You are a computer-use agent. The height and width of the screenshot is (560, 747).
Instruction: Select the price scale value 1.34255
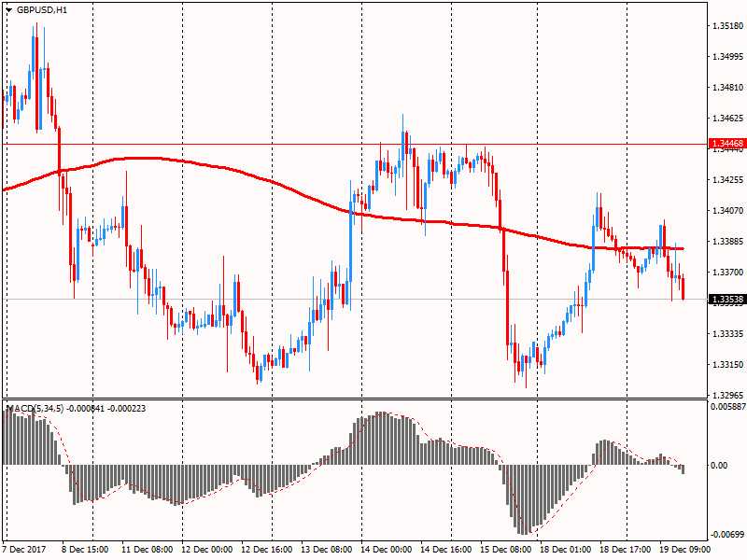click(x=728, y=179)
